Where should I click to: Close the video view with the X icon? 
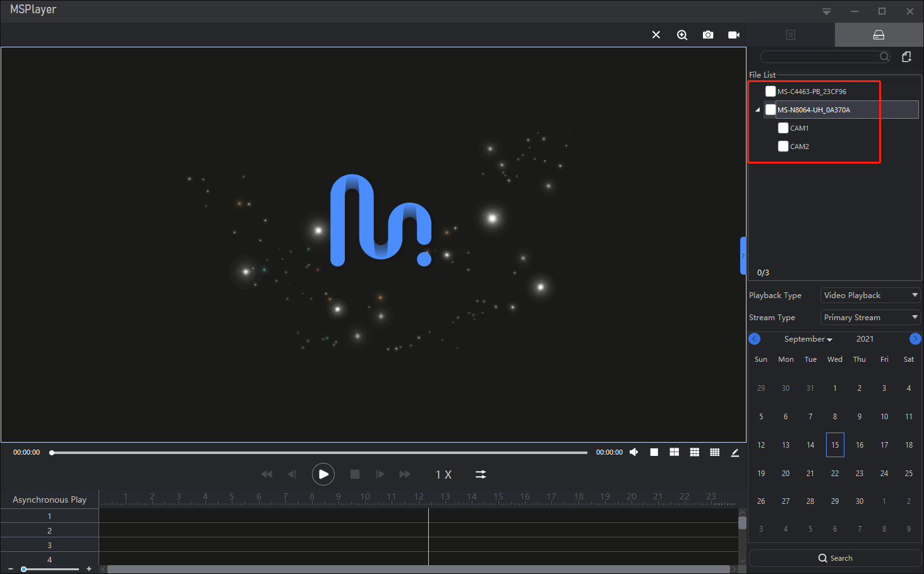point(656,35)
